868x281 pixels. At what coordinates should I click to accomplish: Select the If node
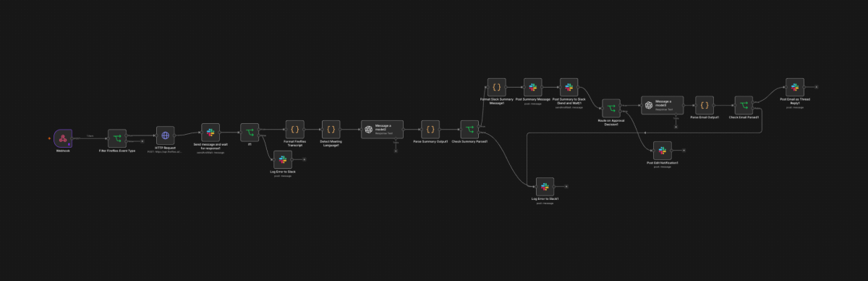tap(250, 133)
